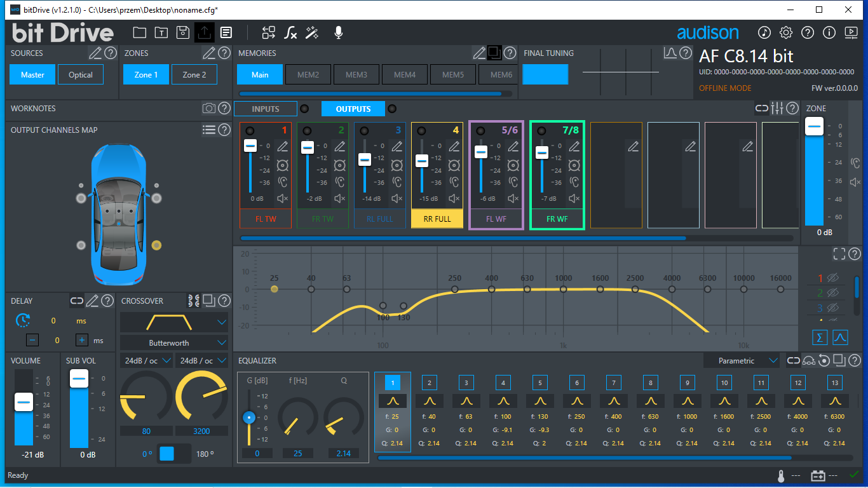Toggle the phase 0°/180° switch
Image resolution: width=868 pixels, height=488 pixels.
click(174, 454)
